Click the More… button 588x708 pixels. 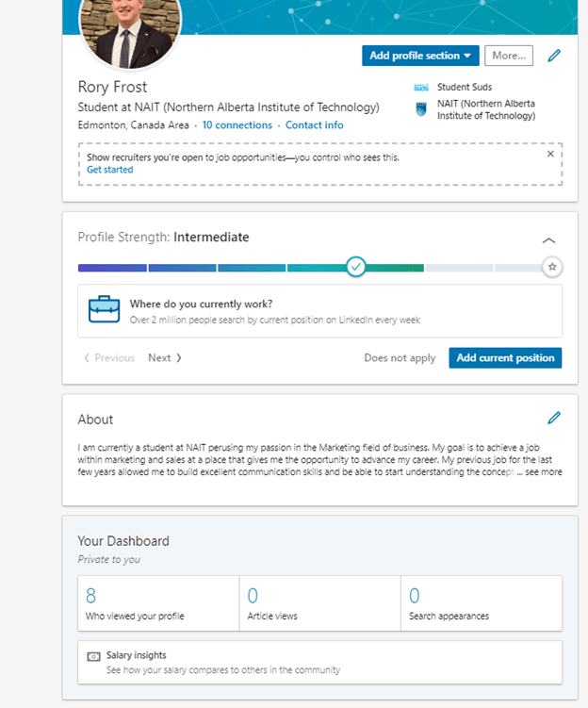point(509,56)
